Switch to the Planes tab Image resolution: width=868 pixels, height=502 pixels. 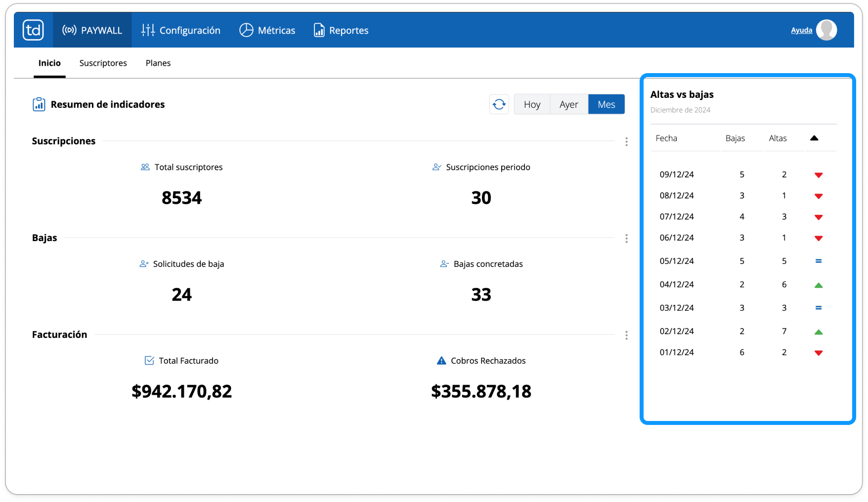tap(158, 63)
